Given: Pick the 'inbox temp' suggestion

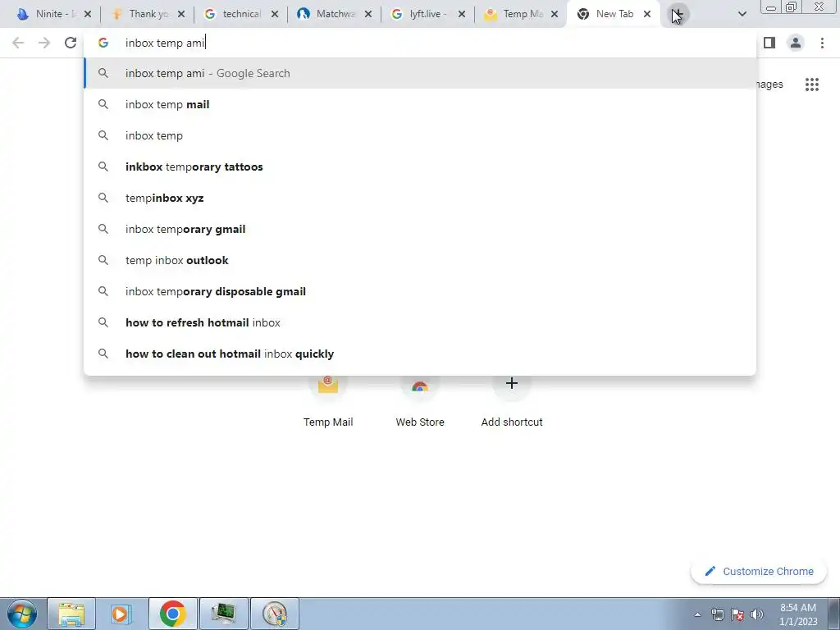Looking at the screenshot, I should (420, 135).
